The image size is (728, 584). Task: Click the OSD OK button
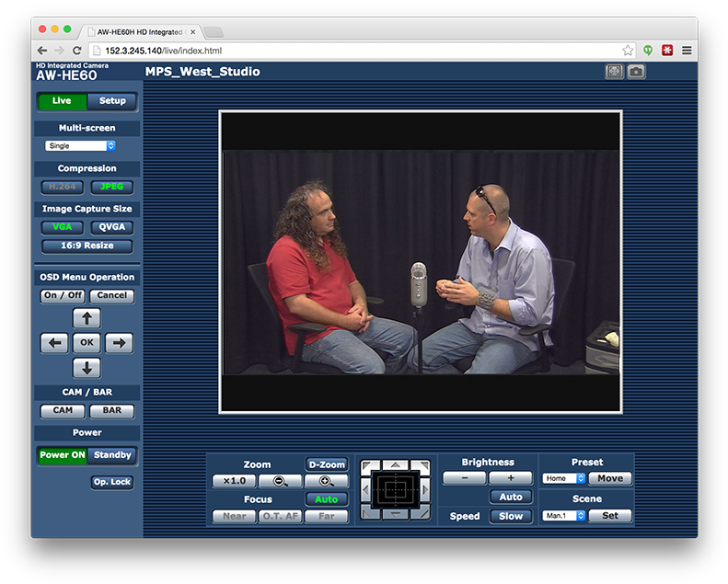[87, 343]
